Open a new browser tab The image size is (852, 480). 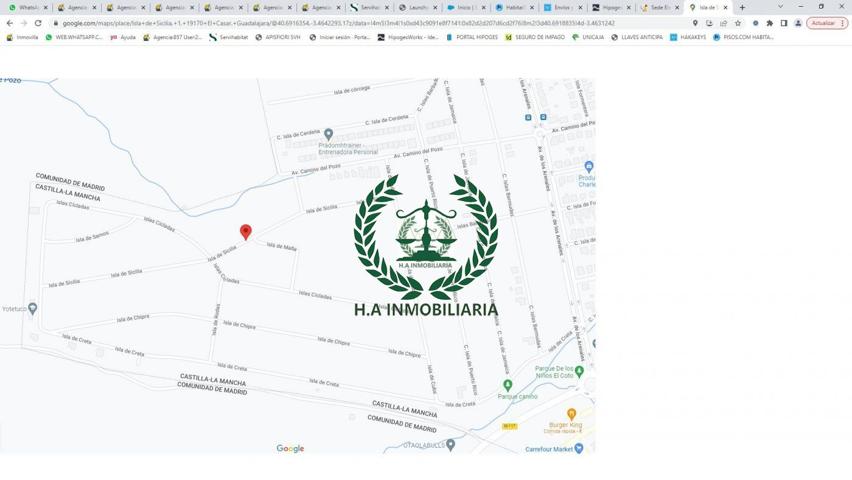click(x=742, y=8)
